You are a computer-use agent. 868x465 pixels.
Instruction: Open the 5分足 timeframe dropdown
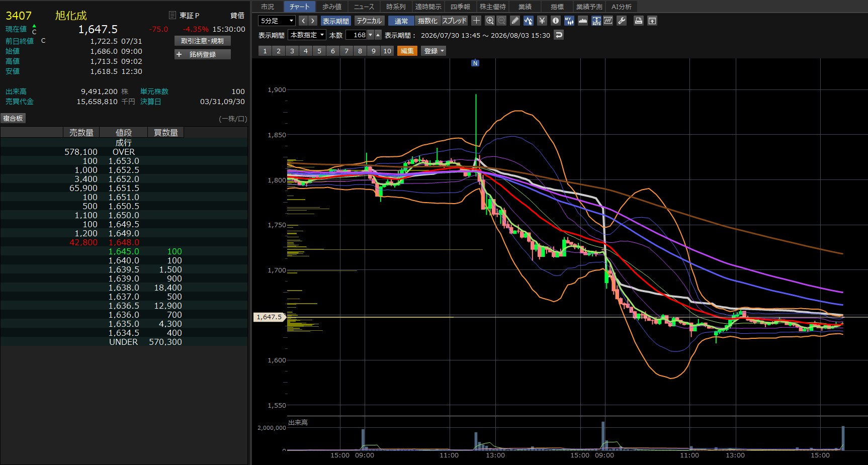(x=277, y=21)
